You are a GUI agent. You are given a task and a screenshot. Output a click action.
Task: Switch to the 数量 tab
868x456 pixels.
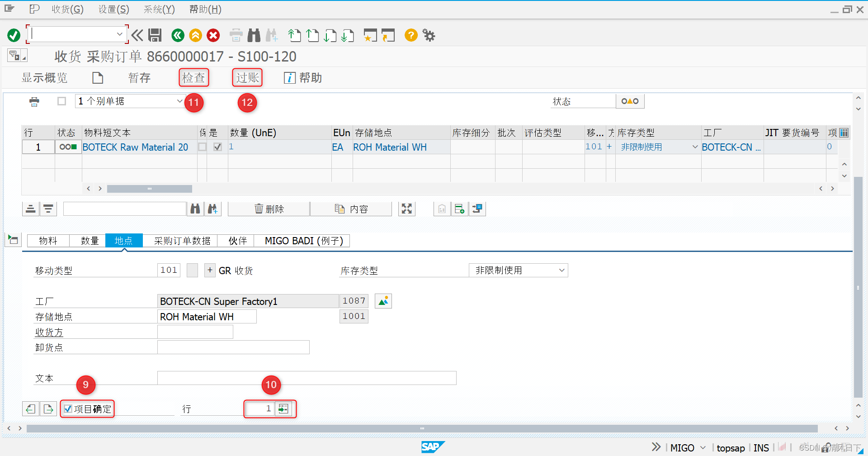[90, 241]
